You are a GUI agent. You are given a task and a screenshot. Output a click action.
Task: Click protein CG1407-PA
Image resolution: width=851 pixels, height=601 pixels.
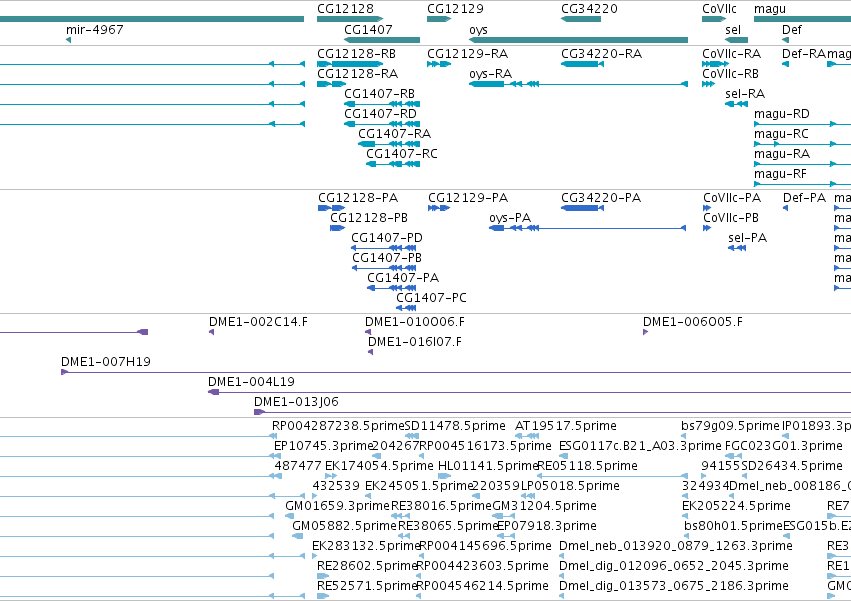click(x=392, y=288)
